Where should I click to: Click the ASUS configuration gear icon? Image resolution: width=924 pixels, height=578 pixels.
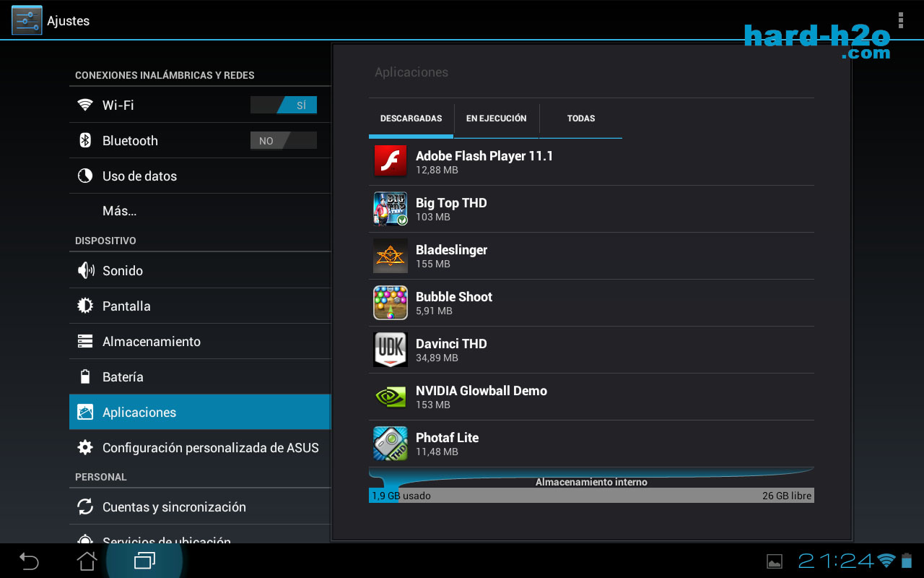(85, 447)
